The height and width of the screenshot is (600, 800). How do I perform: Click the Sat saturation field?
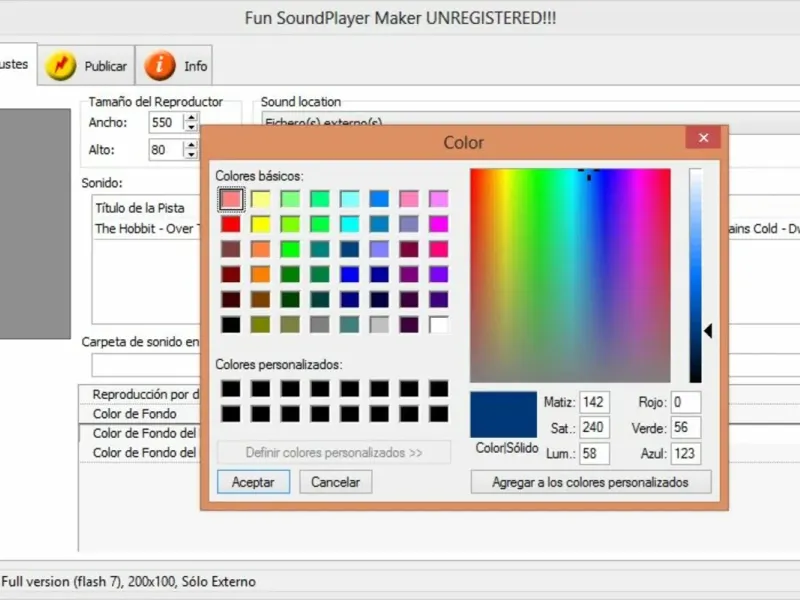coord(594,428)
